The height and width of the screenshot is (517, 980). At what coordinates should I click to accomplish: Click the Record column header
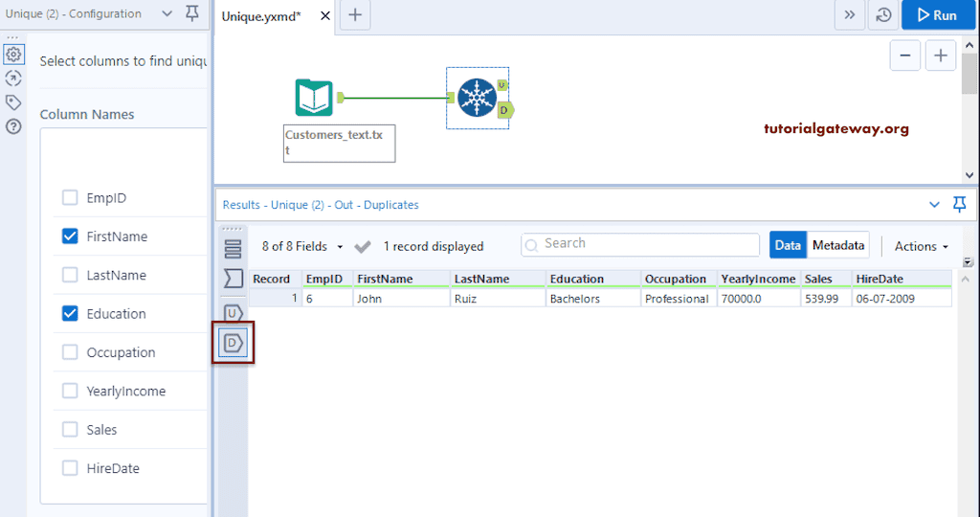click(275, 279)
